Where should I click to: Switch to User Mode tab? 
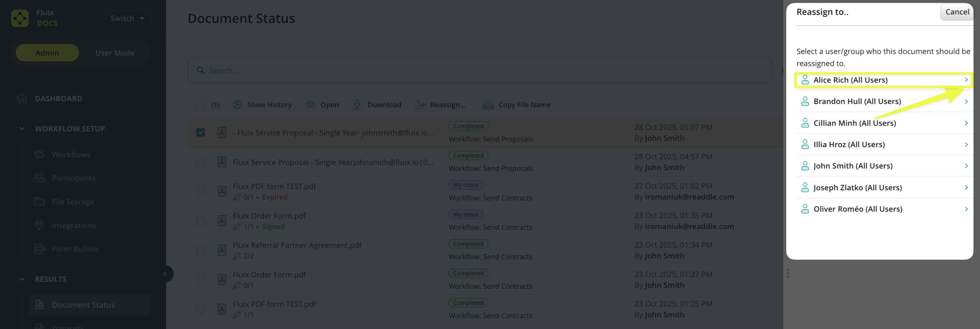pos(115,53)
